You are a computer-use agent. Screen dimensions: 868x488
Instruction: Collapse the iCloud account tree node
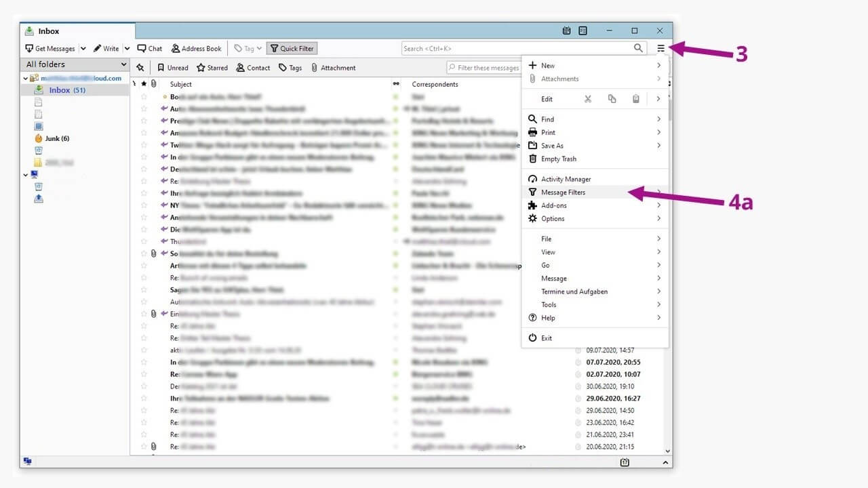(26, 79)
